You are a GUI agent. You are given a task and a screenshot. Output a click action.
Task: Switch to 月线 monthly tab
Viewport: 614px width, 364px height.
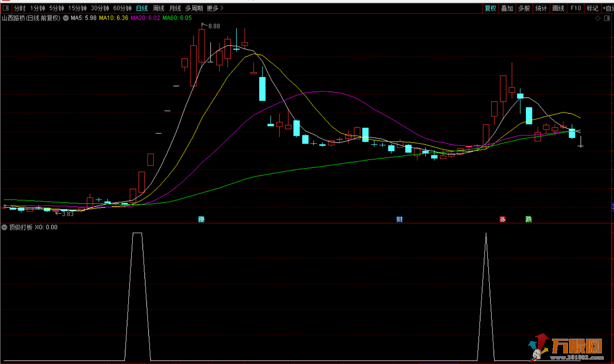coord(175,8)
